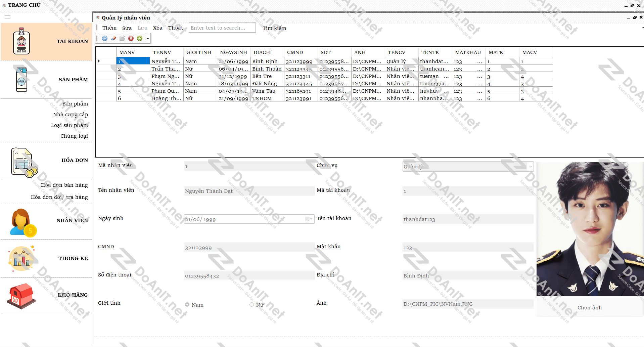
Task: Click the eraser edit icon in toolbar
Action: [113, 39]
